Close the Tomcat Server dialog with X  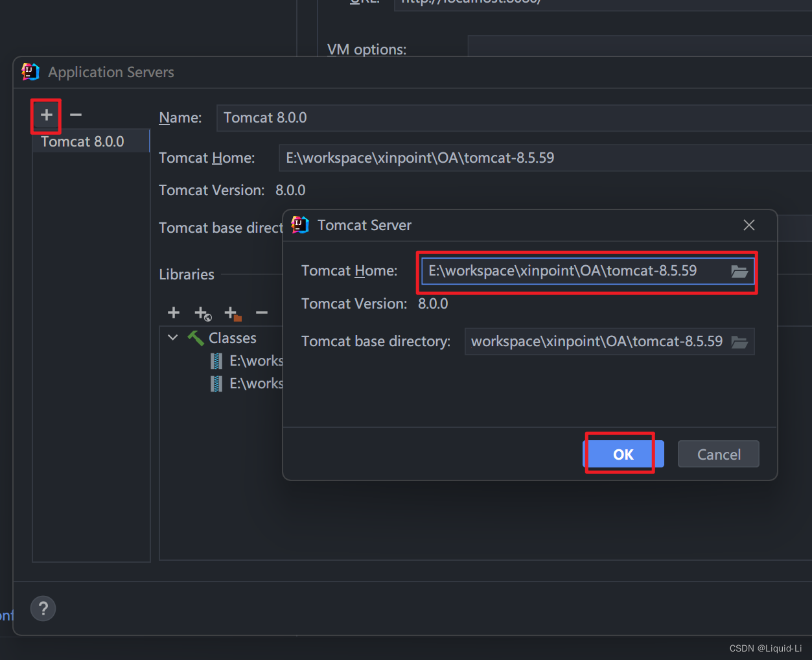click(x=749, y=225)
